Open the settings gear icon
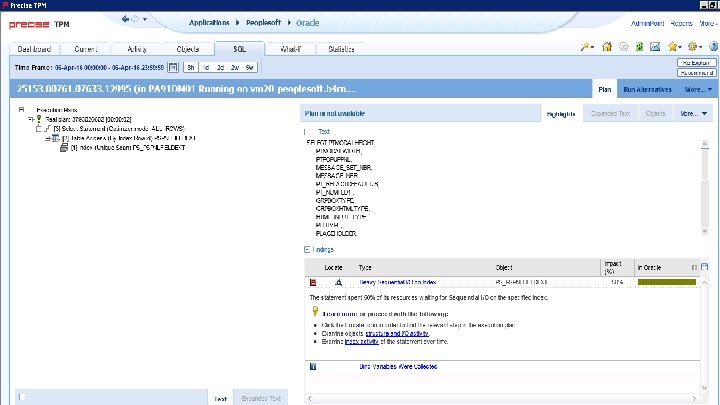Viewport: 720px width, 405px height. [692, 46]
